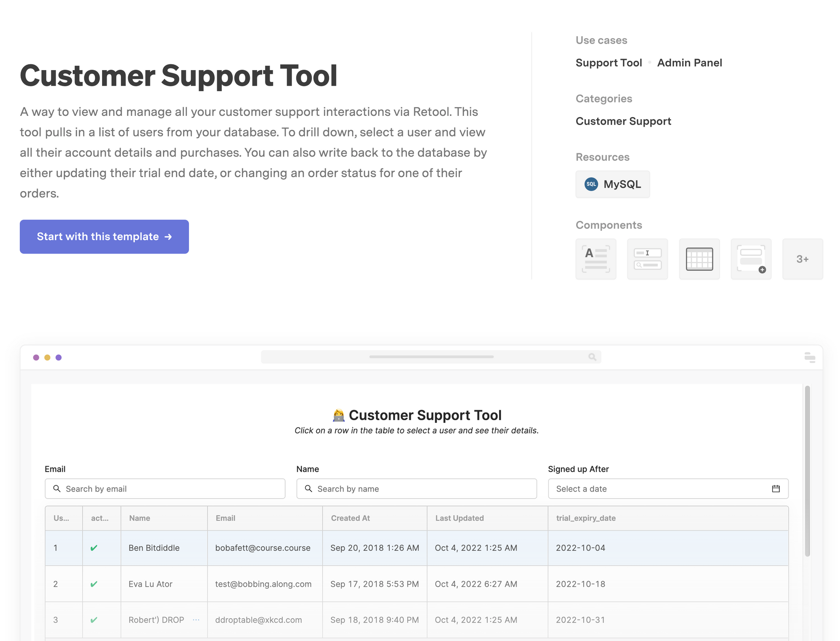Click the calendar icon in date field
The height and width of the screenshot is (641, 840).
(776, 489)
